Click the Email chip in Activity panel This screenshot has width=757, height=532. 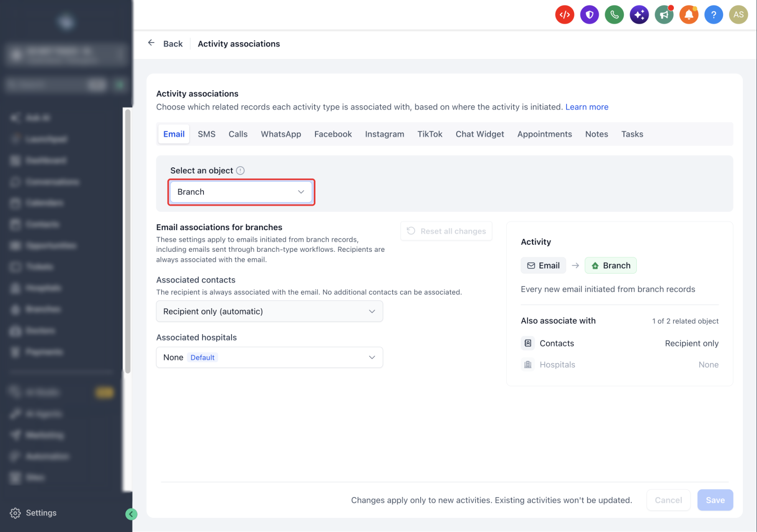[x=543, y=266]
